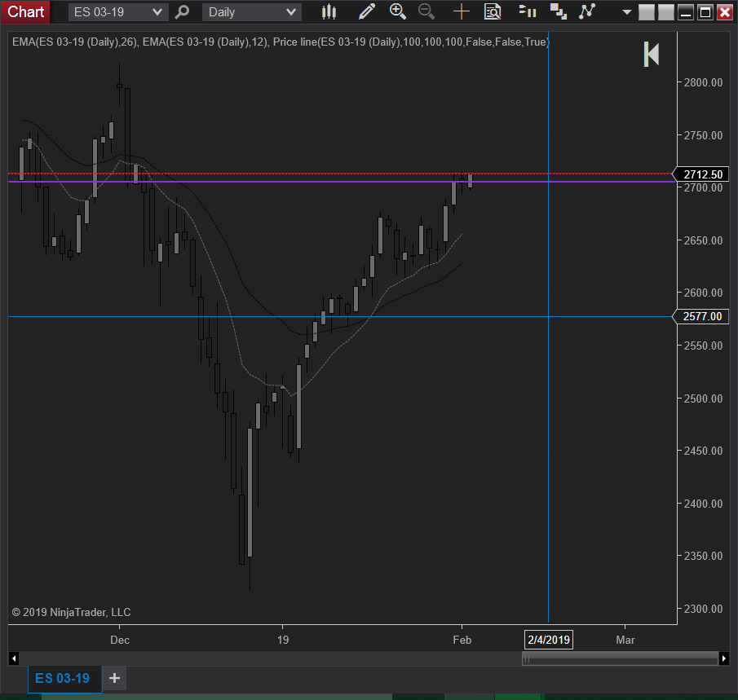Maximize the chart window
738x700 pixels.
click(705, 12)
